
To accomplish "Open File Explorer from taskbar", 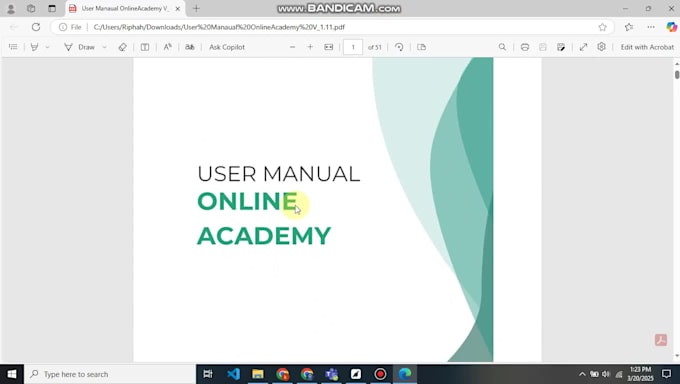I will pos(258,374).
